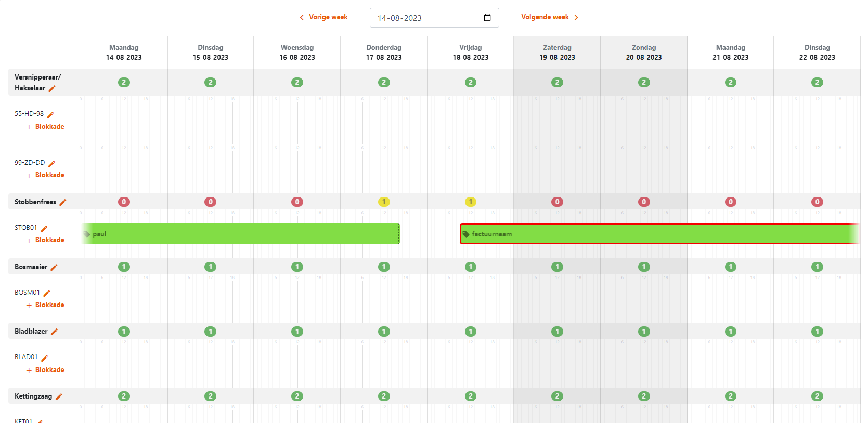Select the Zondag 20-08-2023 column header
Viewport: 868px width, 423px height.
click(644, 52)
